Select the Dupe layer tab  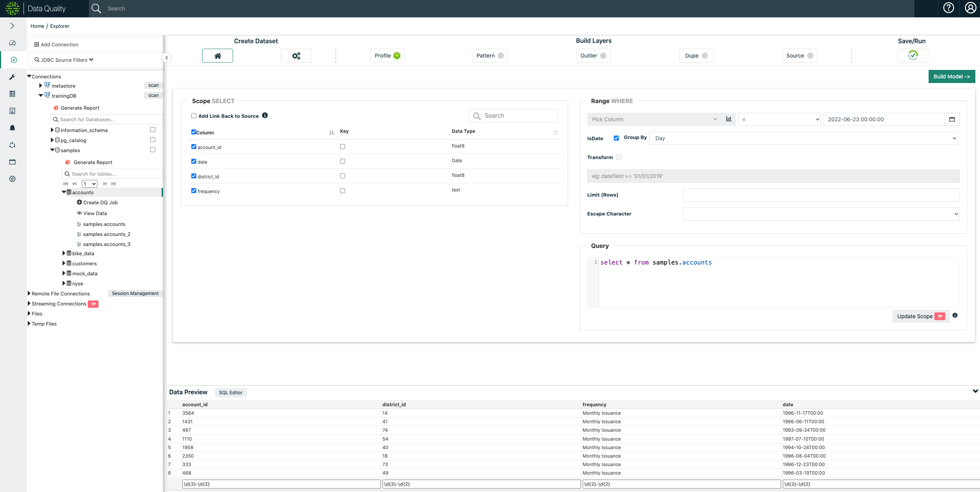pos(696,56)
